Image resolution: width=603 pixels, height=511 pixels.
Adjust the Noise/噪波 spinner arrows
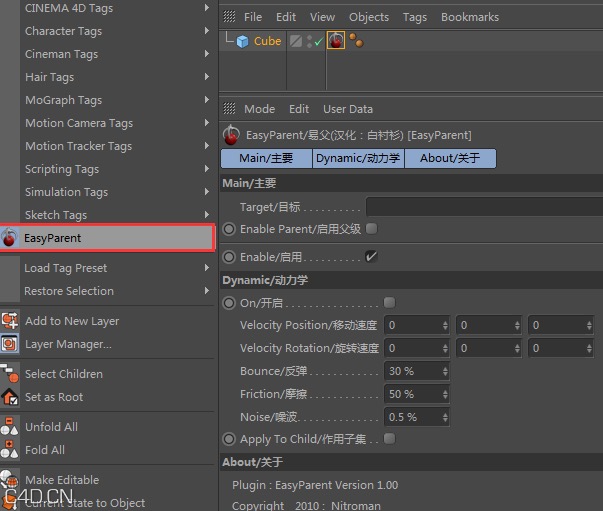tap(445, 417)
